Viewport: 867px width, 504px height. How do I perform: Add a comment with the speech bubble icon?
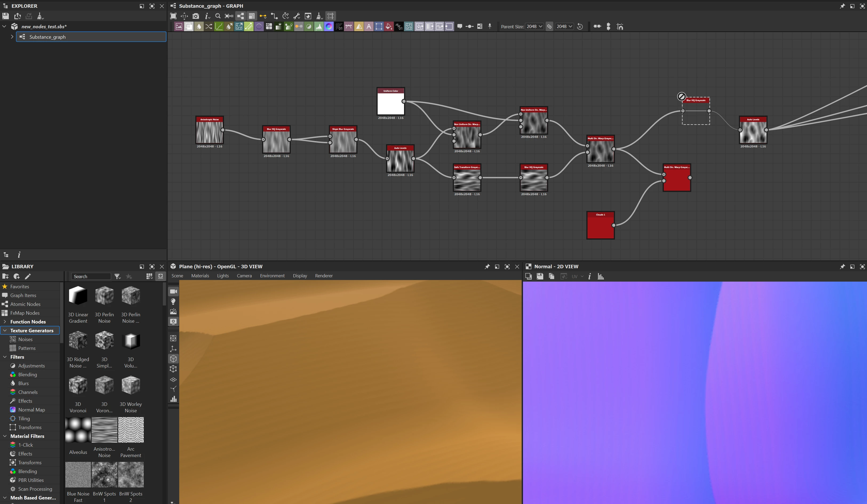click(x=460, y=26)
